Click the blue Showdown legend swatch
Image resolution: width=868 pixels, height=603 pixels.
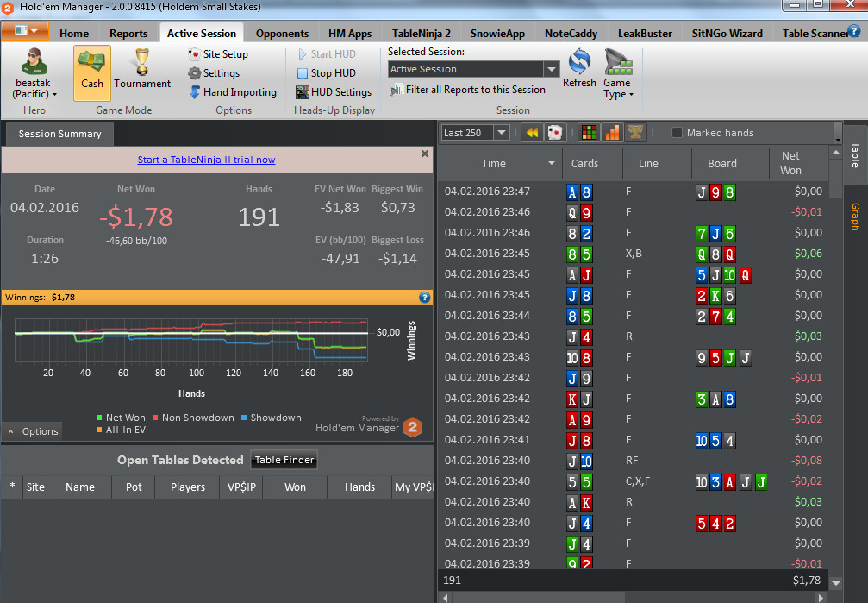click(244, 418)
